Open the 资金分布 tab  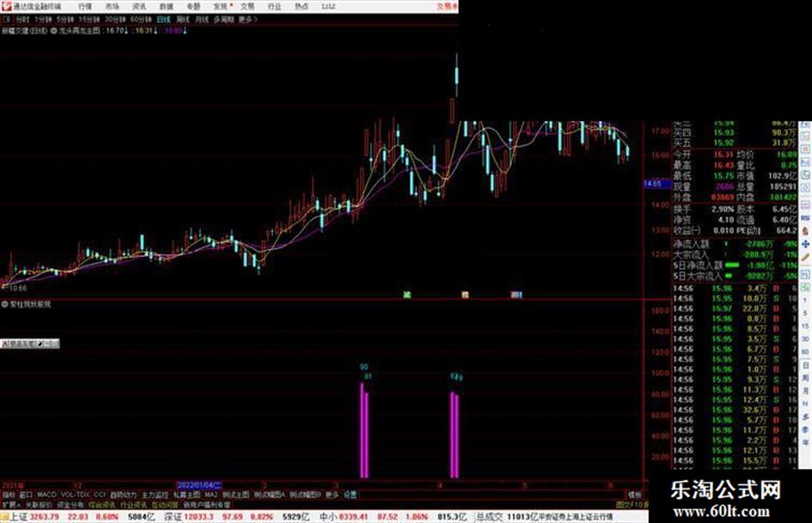(70, 504)
